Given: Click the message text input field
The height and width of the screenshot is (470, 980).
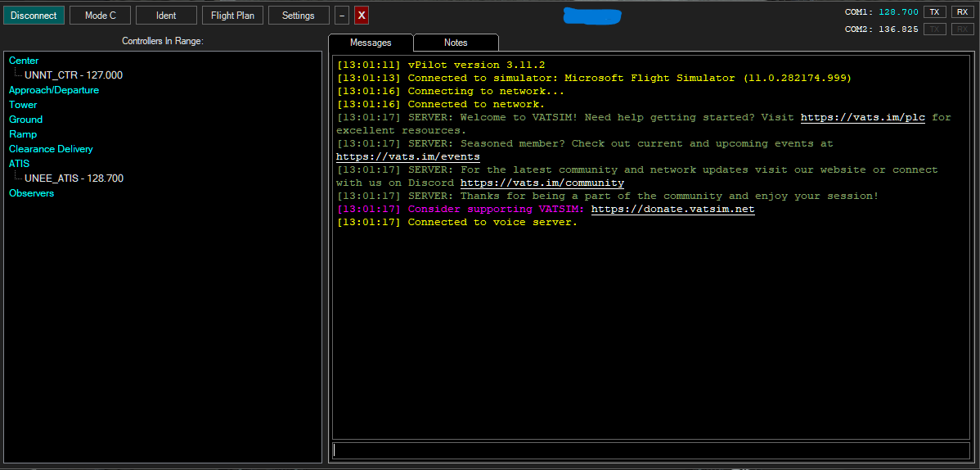Looking at the screenshot, I should click(650, 450).
